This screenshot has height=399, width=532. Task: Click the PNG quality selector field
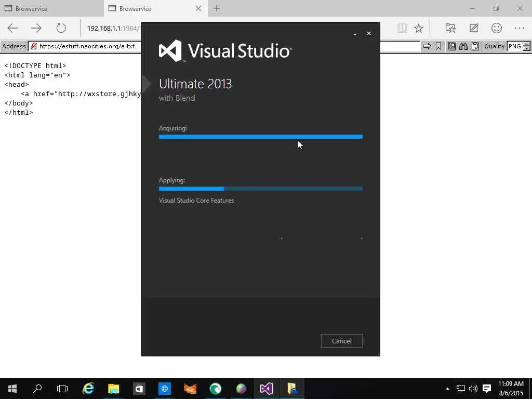tap(515, 46)
